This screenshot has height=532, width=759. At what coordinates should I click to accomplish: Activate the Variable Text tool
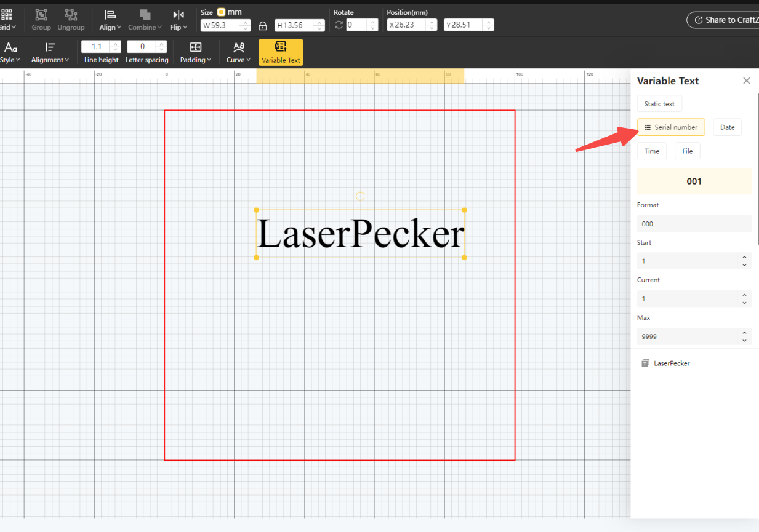click(281, 52)
